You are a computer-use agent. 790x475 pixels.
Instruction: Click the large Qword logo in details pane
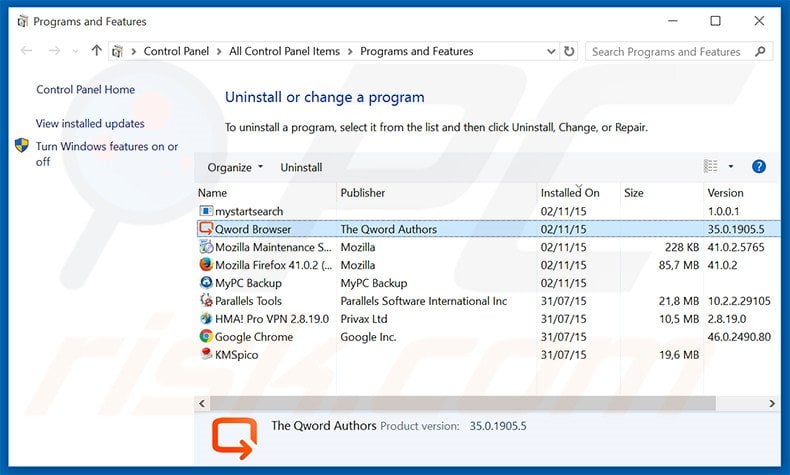pyautogui.click(x=234, y=438)
